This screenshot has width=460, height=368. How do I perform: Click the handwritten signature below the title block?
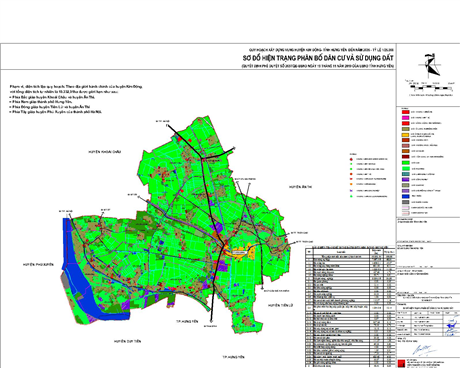(424, 349)
